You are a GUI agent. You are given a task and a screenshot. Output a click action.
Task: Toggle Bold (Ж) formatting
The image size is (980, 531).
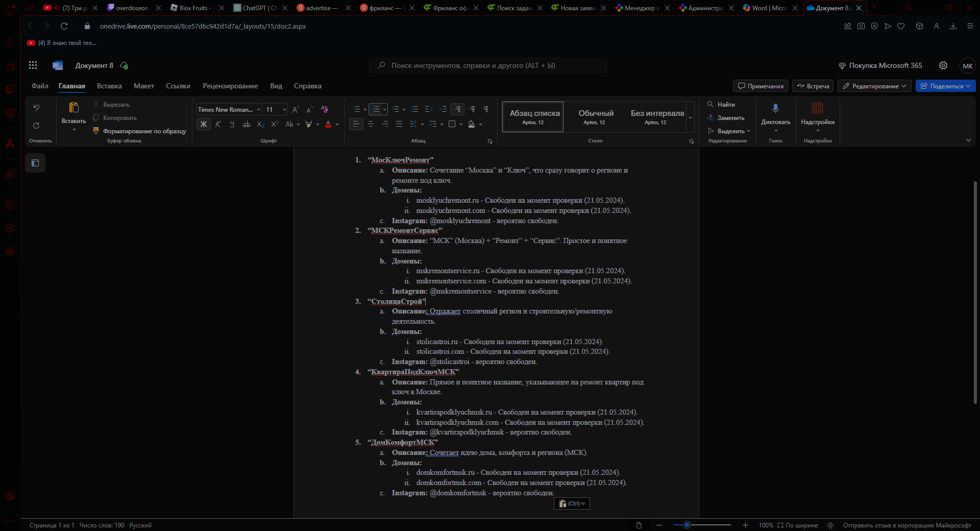[x=204, y=124]
